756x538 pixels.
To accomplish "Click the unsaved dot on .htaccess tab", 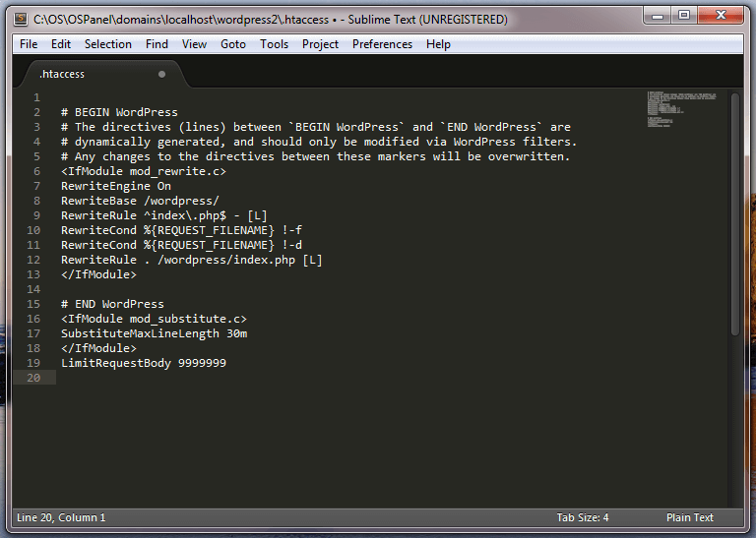I will coord(162,74).
